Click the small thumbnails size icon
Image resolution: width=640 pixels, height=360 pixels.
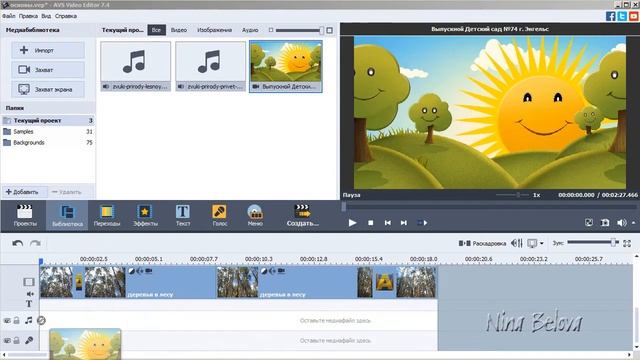click(271, 30)
